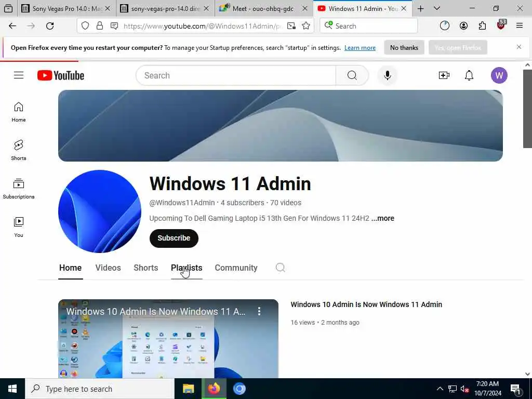The width and height of the screenshot is (532, 399).
Task: Open Firefox extensions puzzle icon
Action: 482,26
